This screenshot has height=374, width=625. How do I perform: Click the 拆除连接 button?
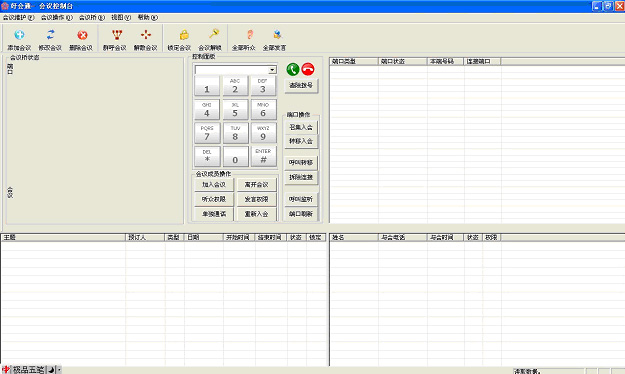coord(301,177)
